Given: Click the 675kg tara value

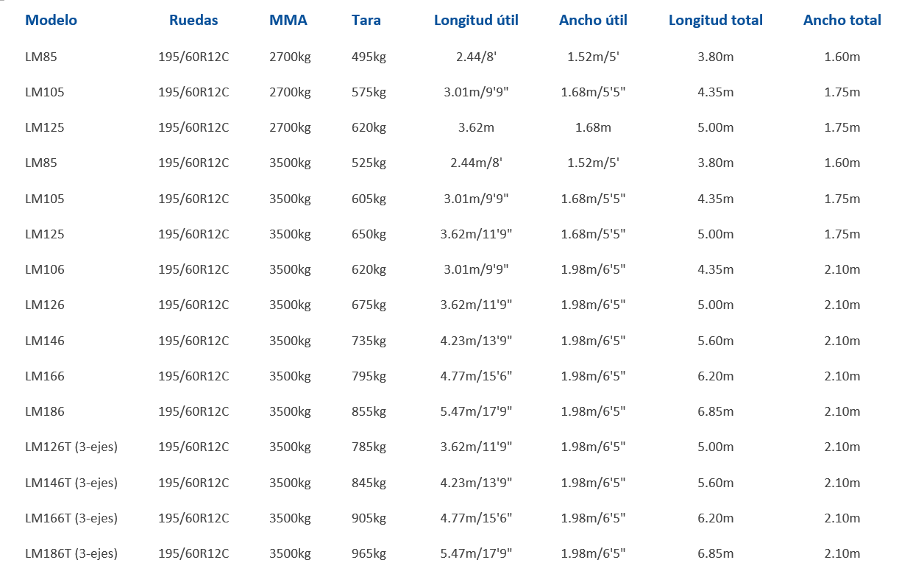Looking at the screenshot, I should click(369, 305).
